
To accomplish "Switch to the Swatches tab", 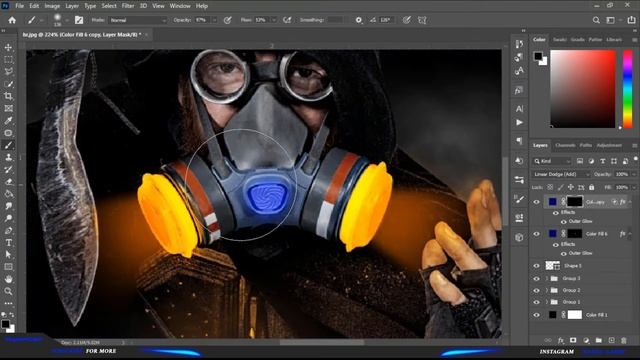I will pos(560,40).
